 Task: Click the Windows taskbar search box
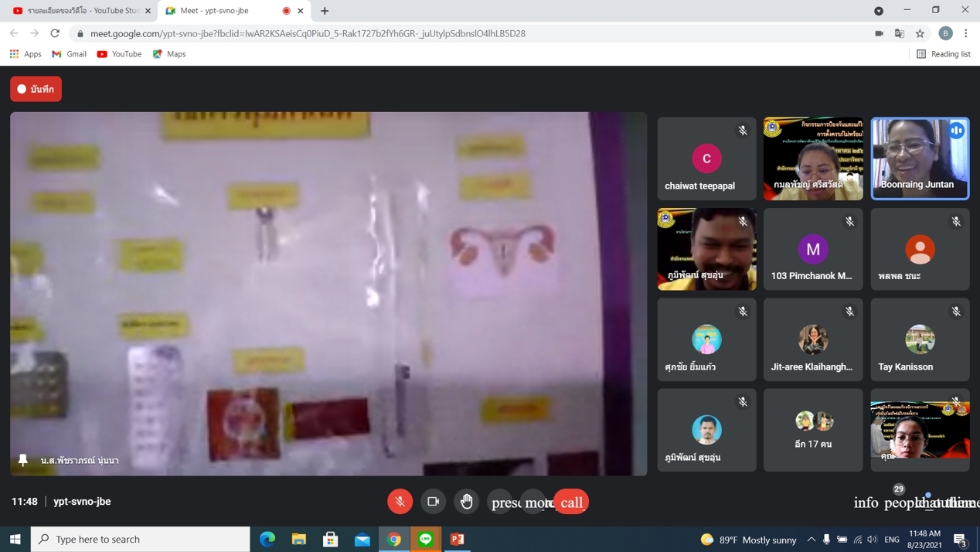click(141, 539)
